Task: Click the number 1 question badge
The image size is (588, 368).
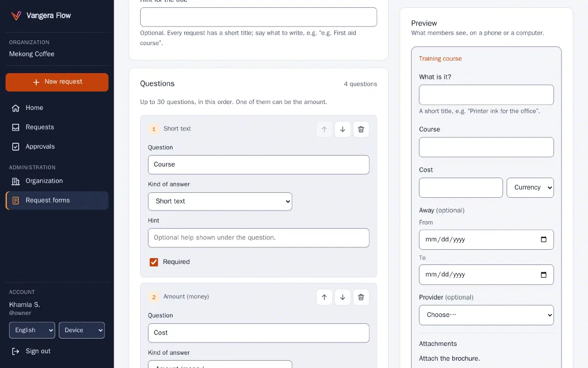Action: [x=153, y=129]
